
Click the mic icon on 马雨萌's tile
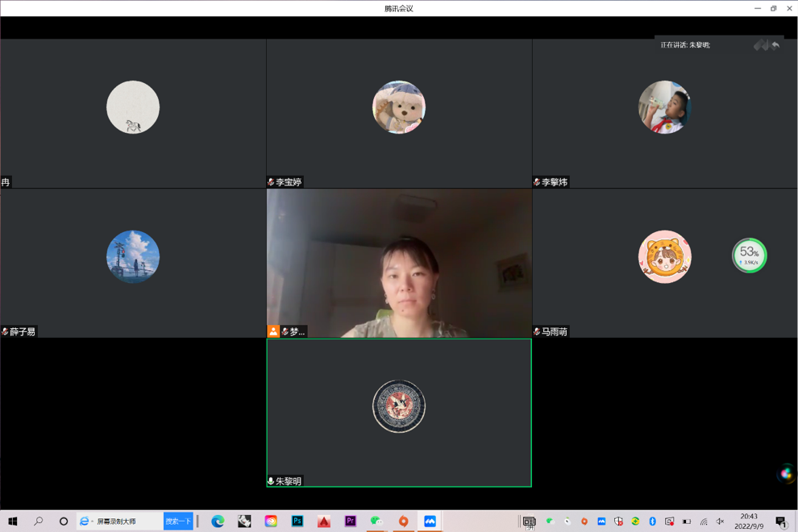pyautogui.click(x=535, y=331)
